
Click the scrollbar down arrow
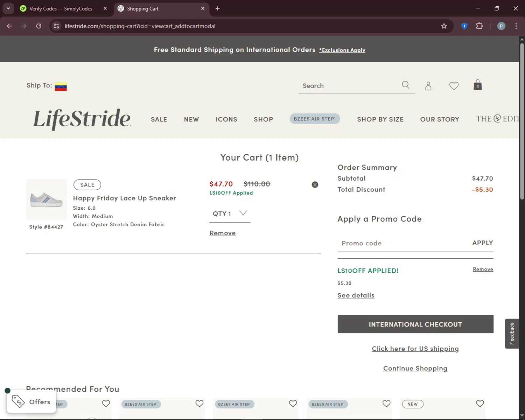(522, 415)
